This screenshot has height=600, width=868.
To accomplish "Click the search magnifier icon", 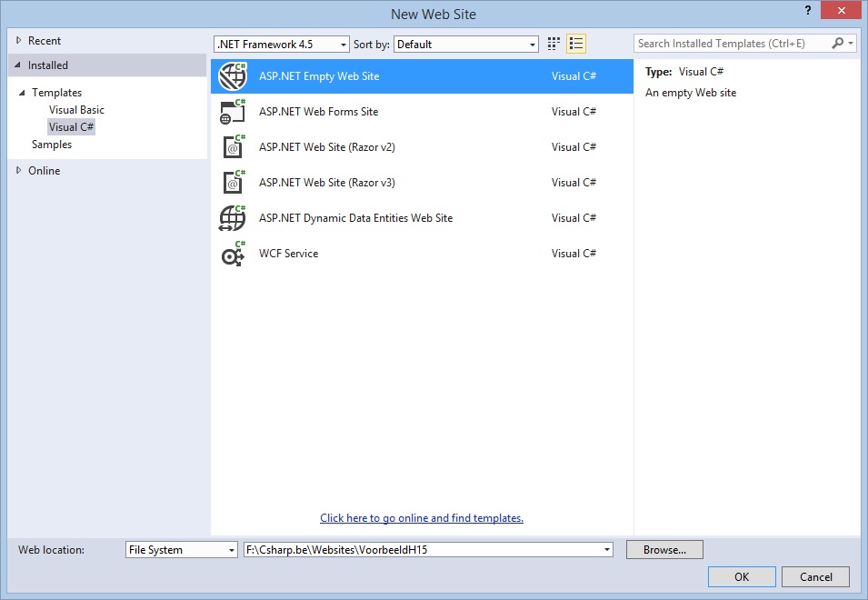I will pos(838,43).
